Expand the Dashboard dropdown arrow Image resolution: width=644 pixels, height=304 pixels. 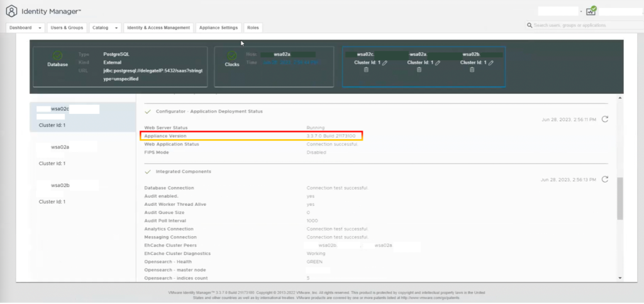[x=40, y=28]
